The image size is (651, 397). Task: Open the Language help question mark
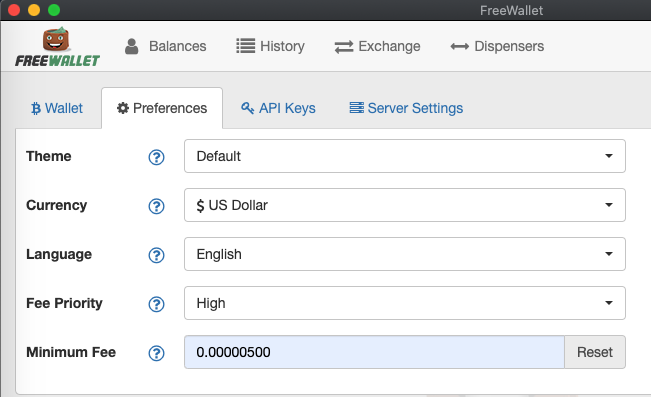[157, 255]
